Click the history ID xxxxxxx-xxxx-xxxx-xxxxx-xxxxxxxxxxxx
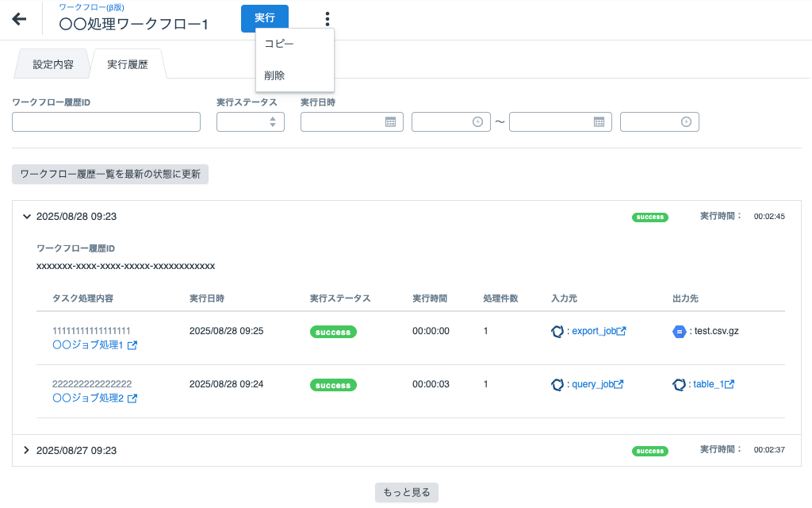Screen dimensions: 812x508 (x=126, y=266)
